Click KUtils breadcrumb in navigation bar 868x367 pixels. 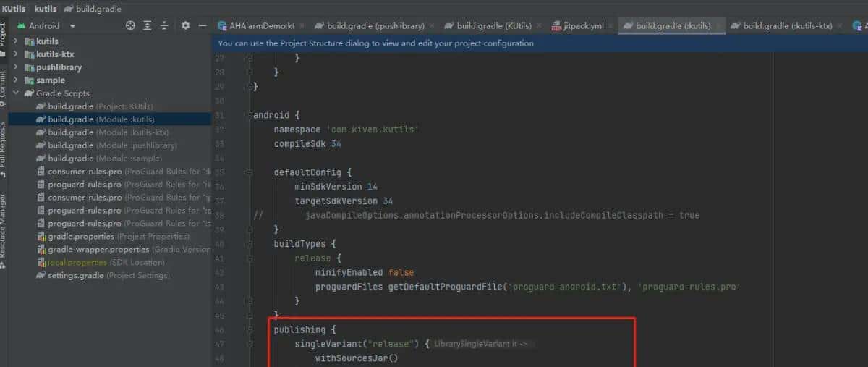click(14, 8)
